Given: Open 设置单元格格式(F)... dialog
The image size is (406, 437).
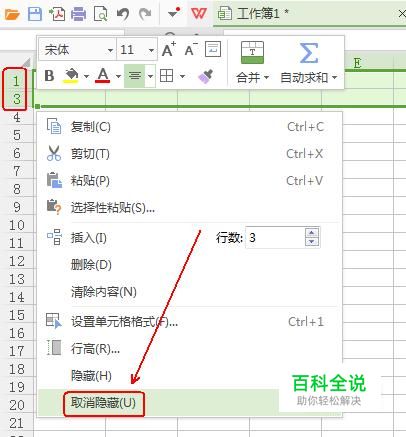Looking at the screenshot, I should 190,322.
